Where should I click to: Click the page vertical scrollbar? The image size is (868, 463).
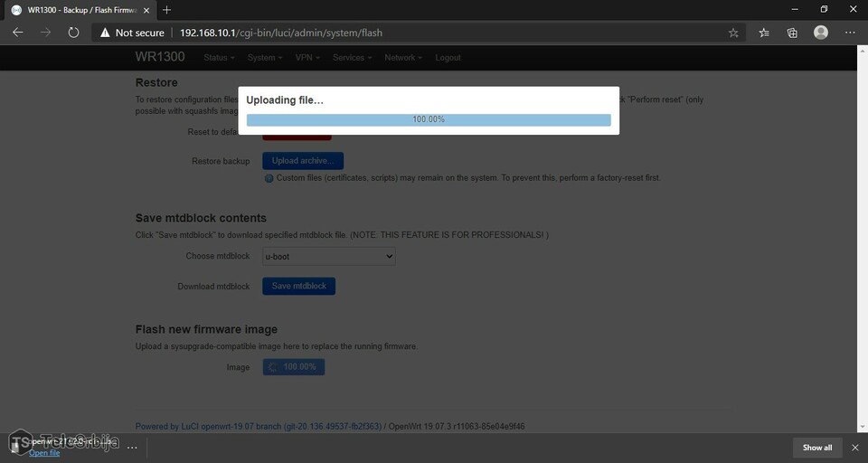coord(863,238)
